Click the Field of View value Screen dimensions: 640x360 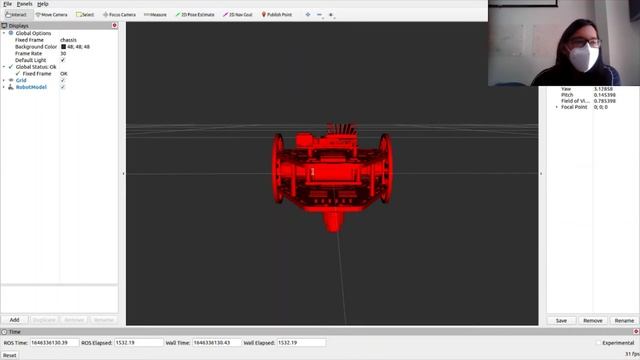604,101
